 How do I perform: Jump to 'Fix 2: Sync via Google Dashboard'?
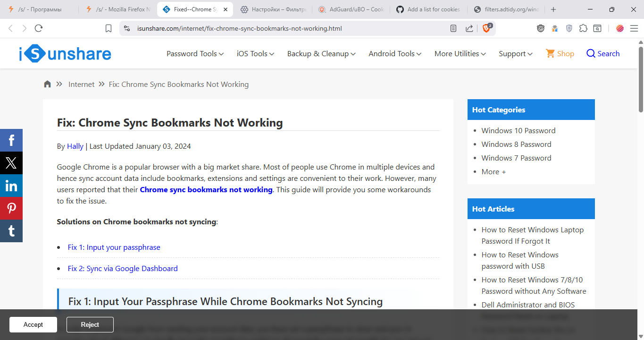(x=123, y=269)
